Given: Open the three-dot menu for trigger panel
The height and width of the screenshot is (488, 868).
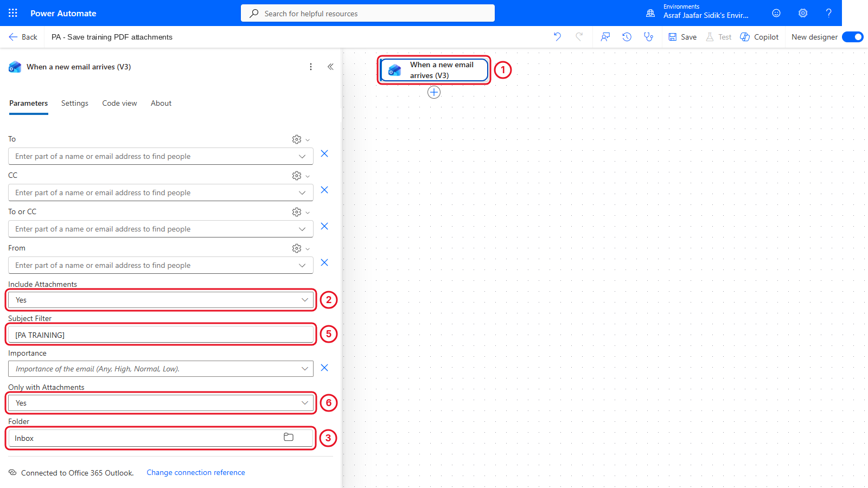Looking at the screenshot, I should [311, 67].
